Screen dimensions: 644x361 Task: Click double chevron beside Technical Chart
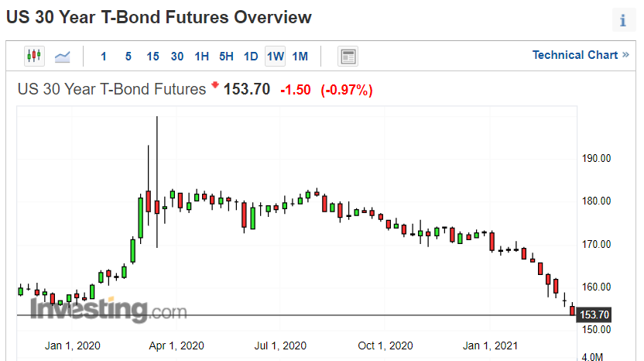(625, 55)
